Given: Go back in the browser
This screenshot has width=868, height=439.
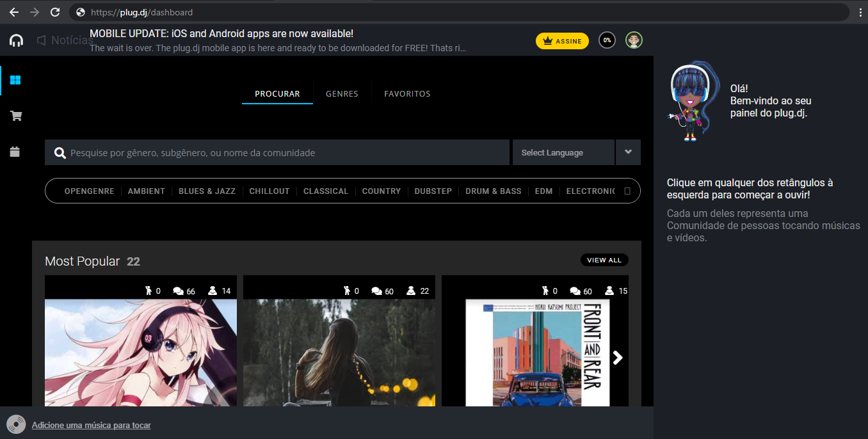Looking at the screenshot, I should click(13, 12).
